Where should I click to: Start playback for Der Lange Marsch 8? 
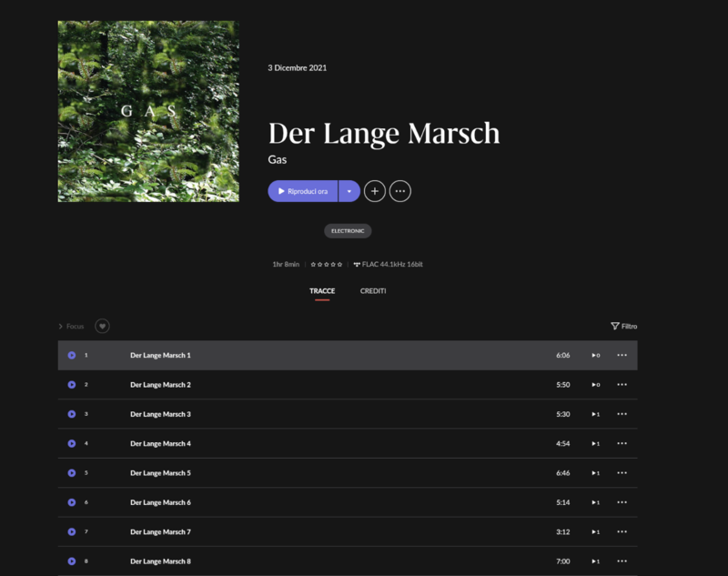(x=72, y=561)
